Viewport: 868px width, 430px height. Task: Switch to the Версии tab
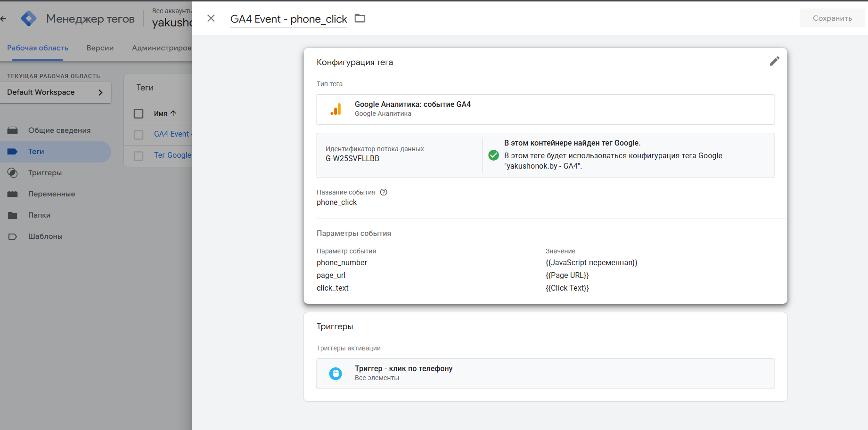click(100, 48)
